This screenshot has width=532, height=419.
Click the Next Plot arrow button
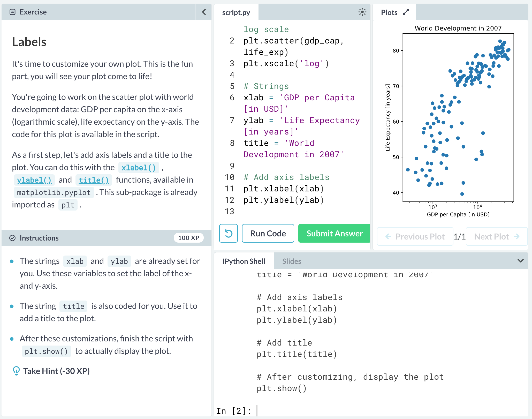tap(497, 236)
